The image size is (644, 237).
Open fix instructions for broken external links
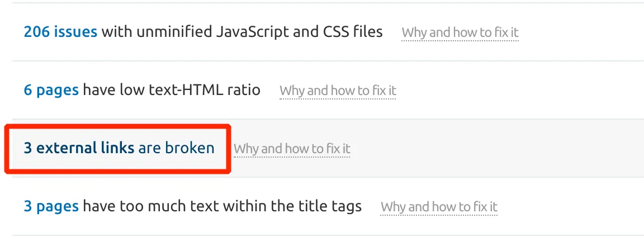[292, 149]
